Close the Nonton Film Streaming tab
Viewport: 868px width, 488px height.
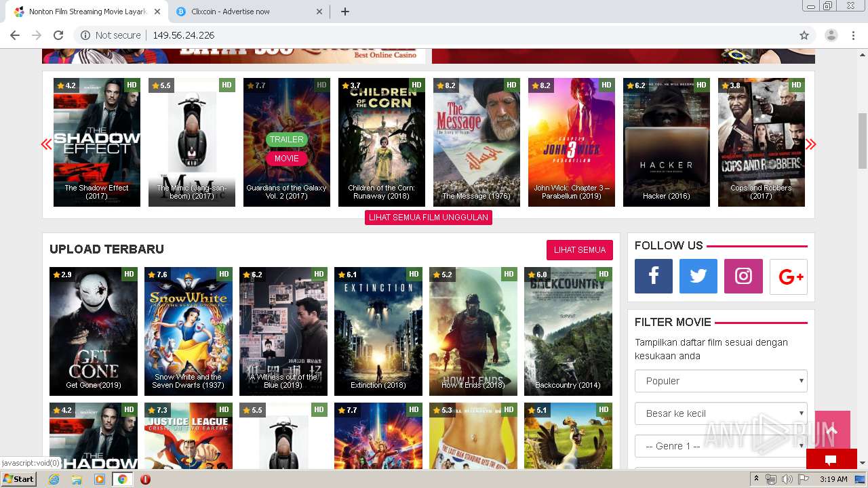tap(158, 12)
